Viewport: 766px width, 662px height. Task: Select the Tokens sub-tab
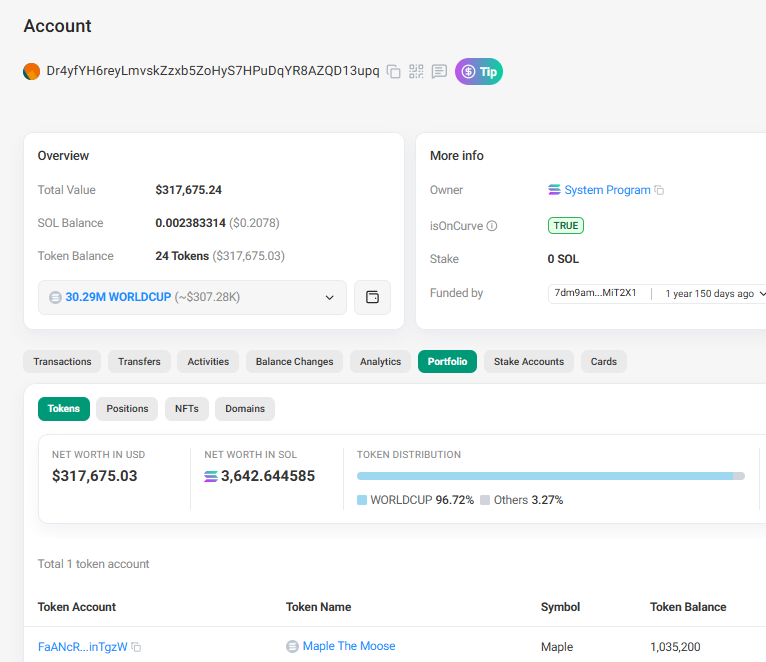click(x=64, y=409)
